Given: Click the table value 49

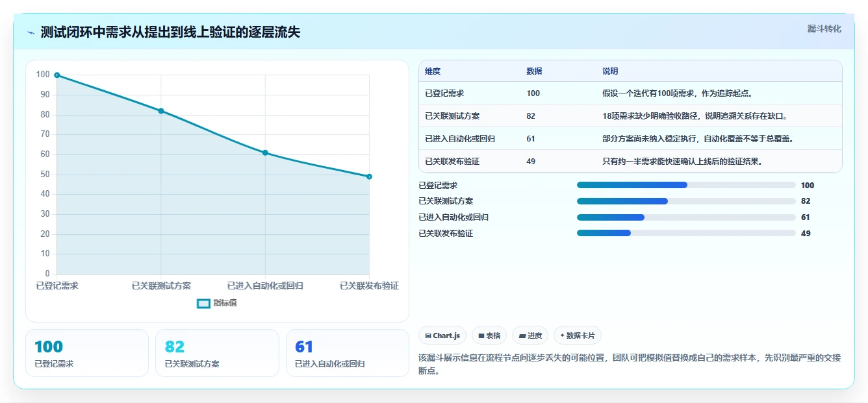Looking at the screenshot, I should pyautogui.click(x=531, y=162).
